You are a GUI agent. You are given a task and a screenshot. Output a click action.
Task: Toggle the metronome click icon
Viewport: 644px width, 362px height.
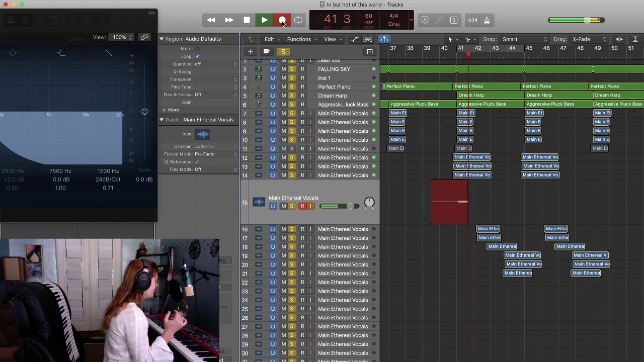(487, 20)
